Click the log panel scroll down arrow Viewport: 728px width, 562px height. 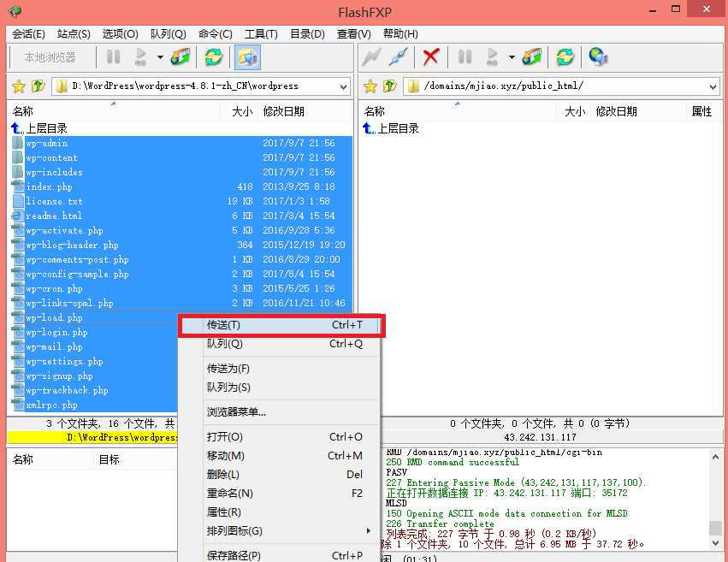click(x=715, y=542)
